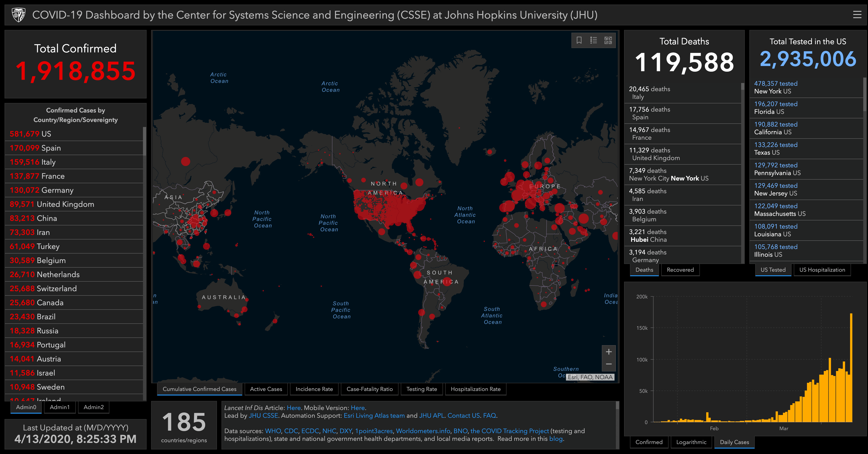Click the Contact US link
This screenshot has height=454, width=868.
pyautogui.click(x=463, y=416)
